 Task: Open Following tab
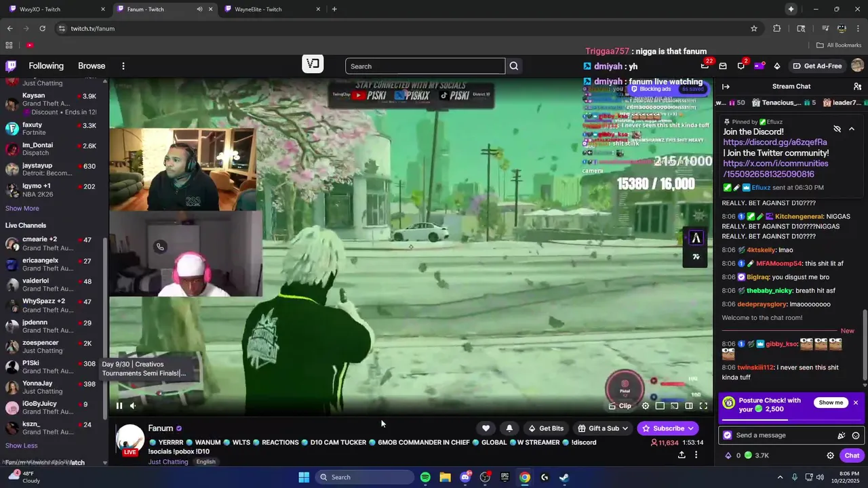[x=46, y=66]
